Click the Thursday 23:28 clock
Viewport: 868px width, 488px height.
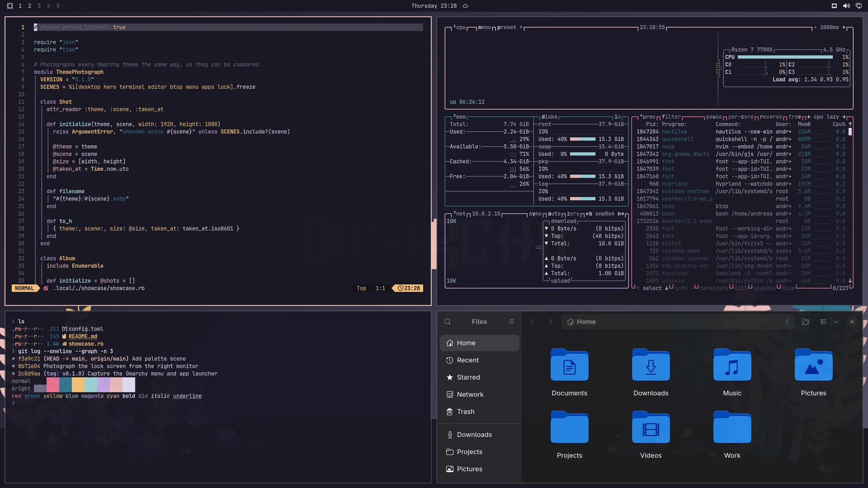pos(434,6)
